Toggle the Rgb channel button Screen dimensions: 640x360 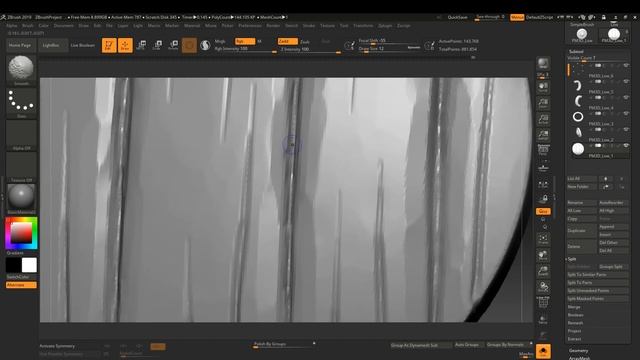(245, 41)
